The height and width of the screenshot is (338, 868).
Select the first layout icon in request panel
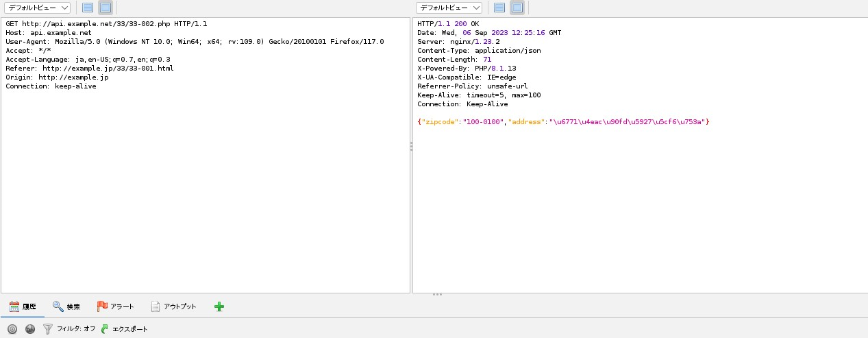(x=88, y=8)
